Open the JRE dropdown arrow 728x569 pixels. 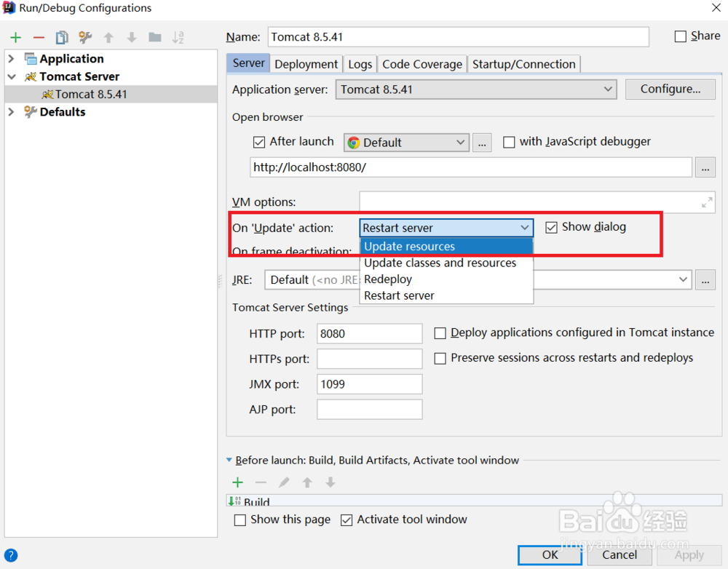pyautogui.click(x=683, y=279)
